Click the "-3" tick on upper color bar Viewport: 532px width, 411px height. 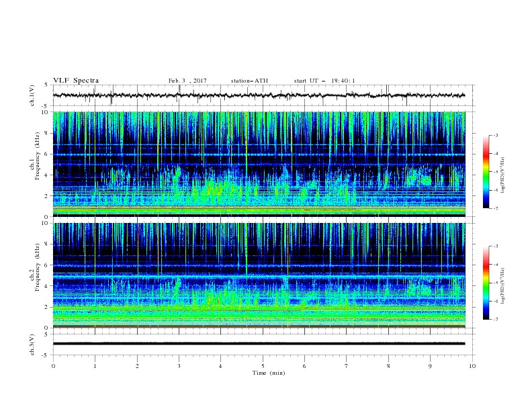(x=495, y=135)
